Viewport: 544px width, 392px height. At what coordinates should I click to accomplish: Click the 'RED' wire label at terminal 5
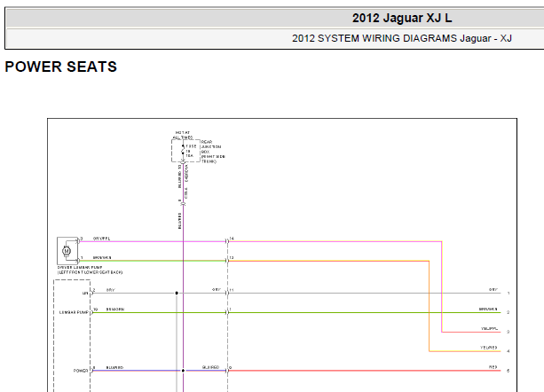click(493, 367)
